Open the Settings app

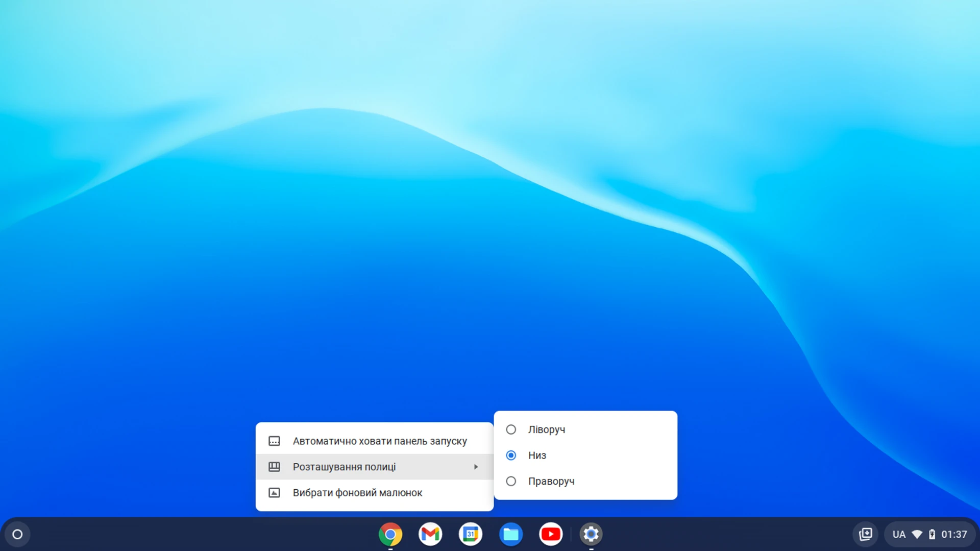pos(591,534)
